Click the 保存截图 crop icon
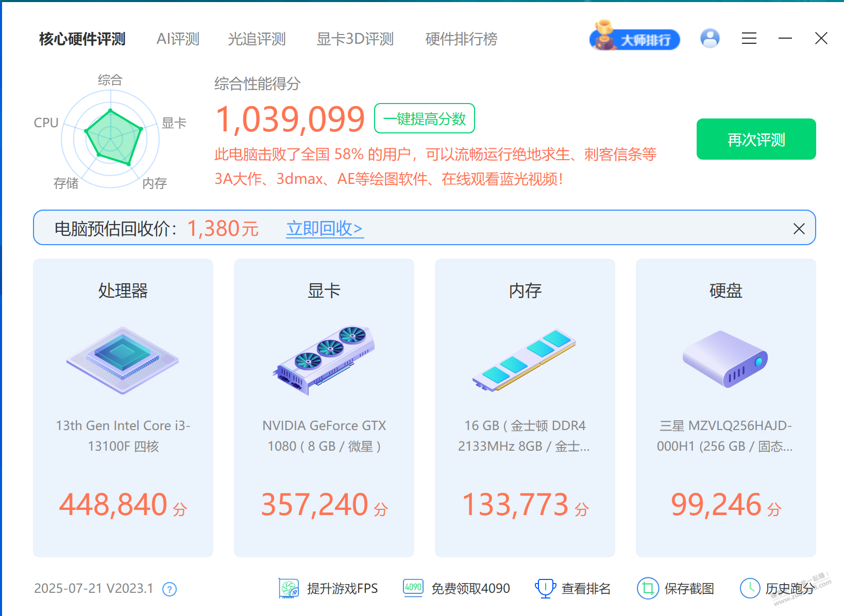This screenshot has height=616, width=844. 648,588
